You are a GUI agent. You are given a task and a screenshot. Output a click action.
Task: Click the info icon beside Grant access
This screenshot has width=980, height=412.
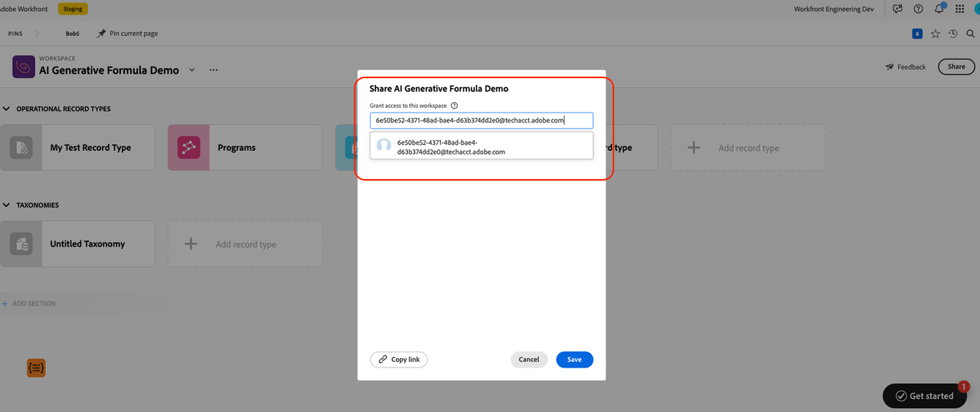[454, 106]
